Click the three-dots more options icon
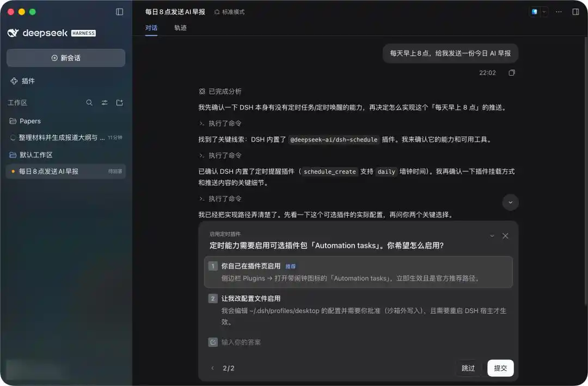Viewport: 588px width, 386px height. click(x=559, y=12)
